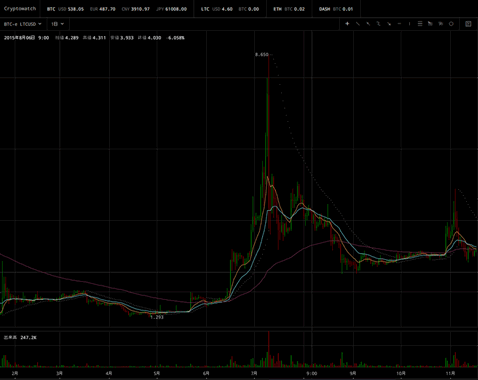The height and width of the screenshot is (380, 478).
Task: Open the 1日 time interval dropdown
Action: coord(58,24)
